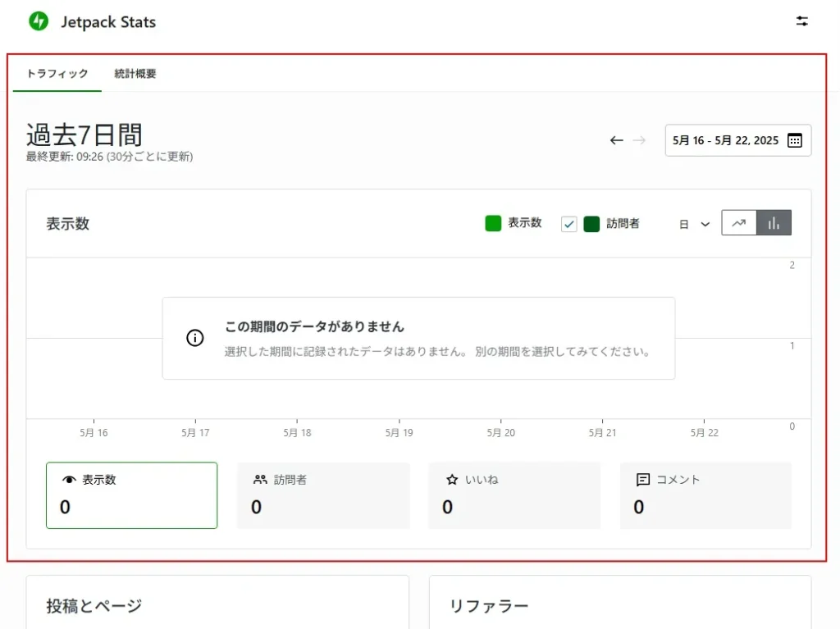This screenshot has height=629, width=840.
Task: Select the コメント stat card
Action: [x=705, y=495]
